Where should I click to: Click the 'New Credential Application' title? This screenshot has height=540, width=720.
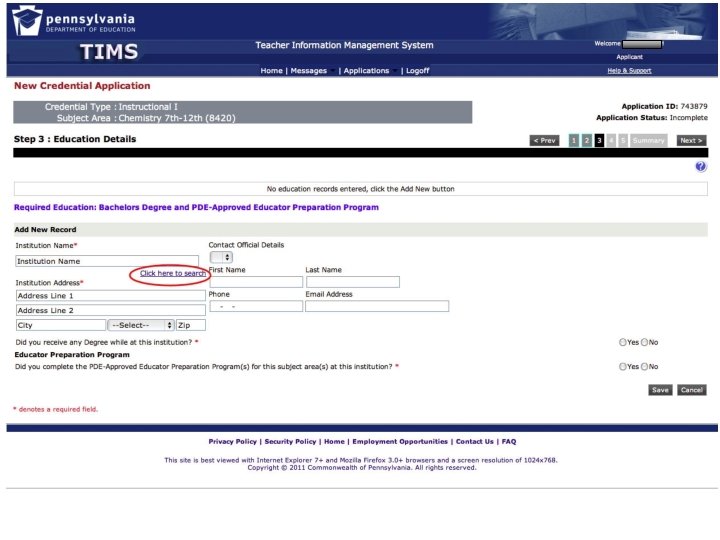[82, 85]
